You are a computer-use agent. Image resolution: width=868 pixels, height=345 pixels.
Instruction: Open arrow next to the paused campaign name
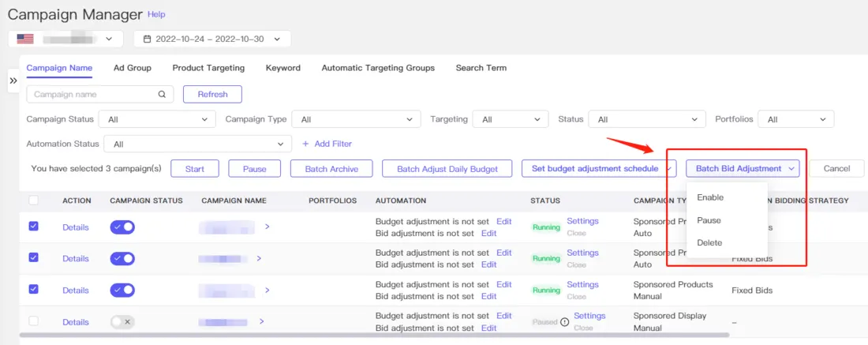261,321
